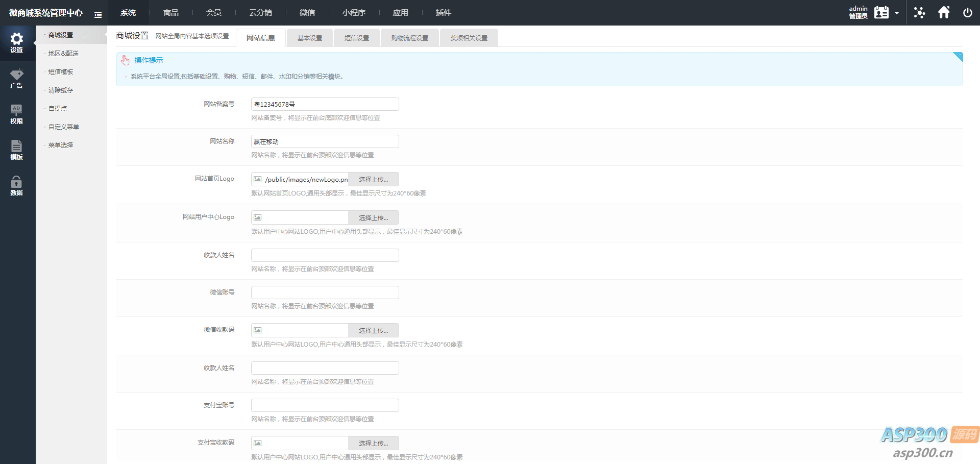The width and height of the screenshot is (980, 464).
Task: Click 选择上传 for 网站用户中心Logo
Action: 374,217
